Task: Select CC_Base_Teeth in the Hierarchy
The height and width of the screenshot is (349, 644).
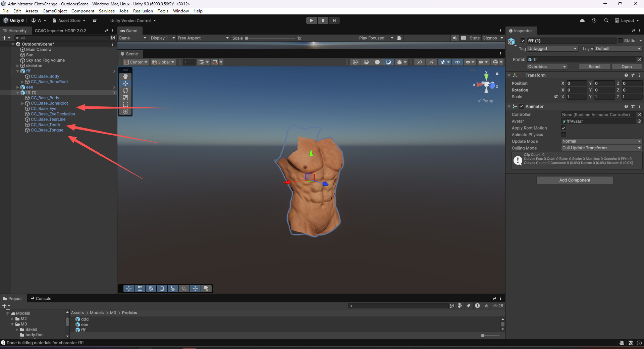Action: pos(45,125)
